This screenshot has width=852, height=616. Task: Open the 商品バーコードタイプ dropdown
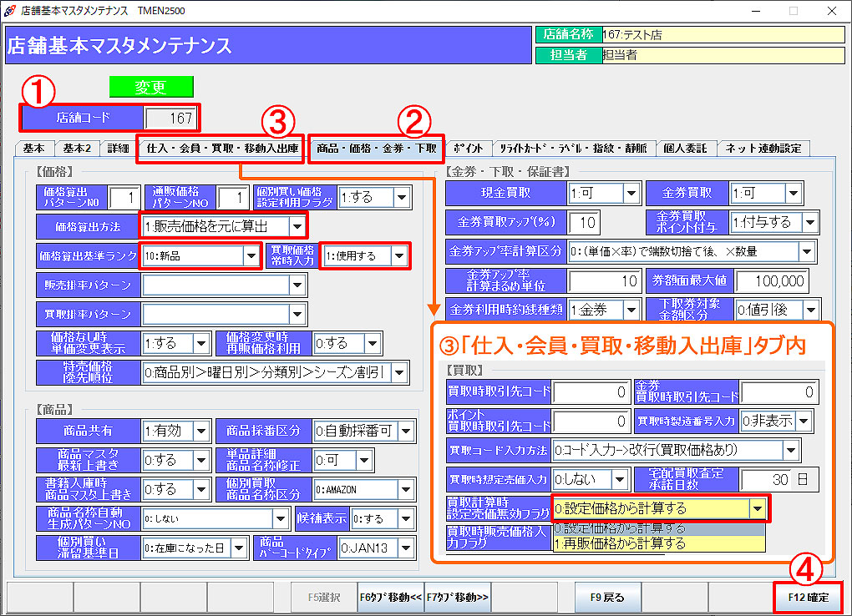406,548
